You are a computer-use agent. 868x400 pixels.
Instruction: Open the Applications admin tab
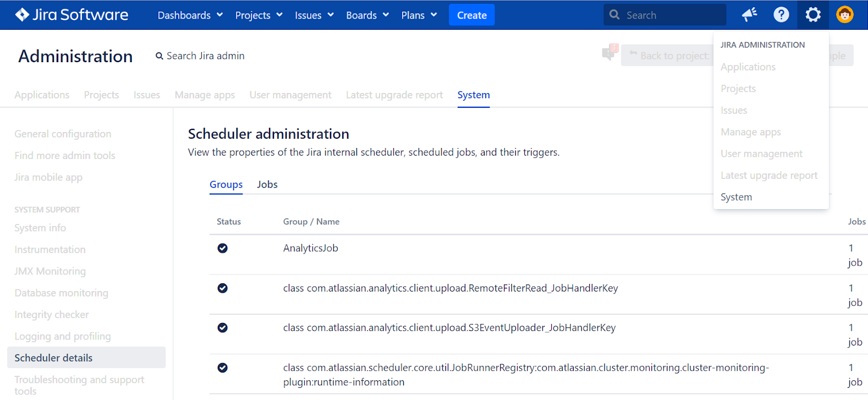(42, 95)
